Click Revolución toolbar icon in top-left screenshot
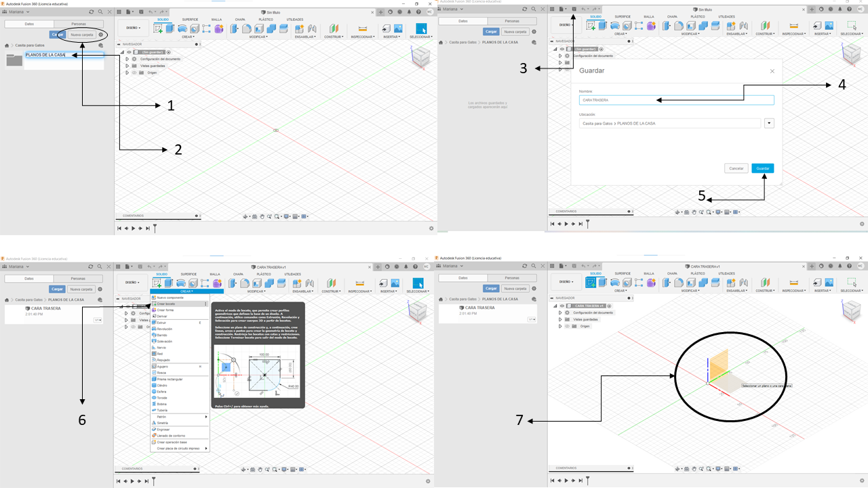 tap(182, 28)
